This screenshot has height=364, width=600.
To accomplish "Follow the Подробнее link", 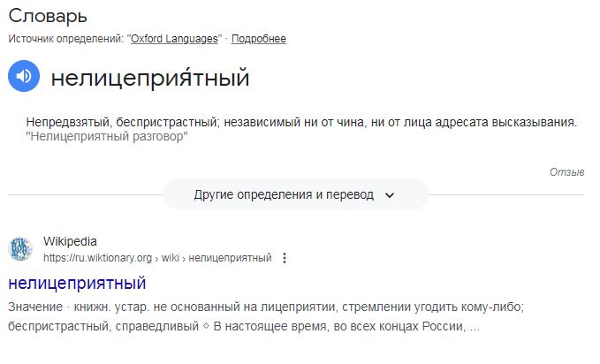I will (259, 39).
